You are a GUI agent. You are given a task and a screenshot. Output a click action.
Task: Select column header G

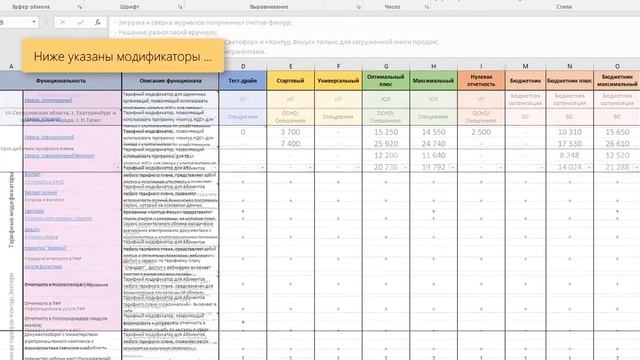(x=386, y=66)
